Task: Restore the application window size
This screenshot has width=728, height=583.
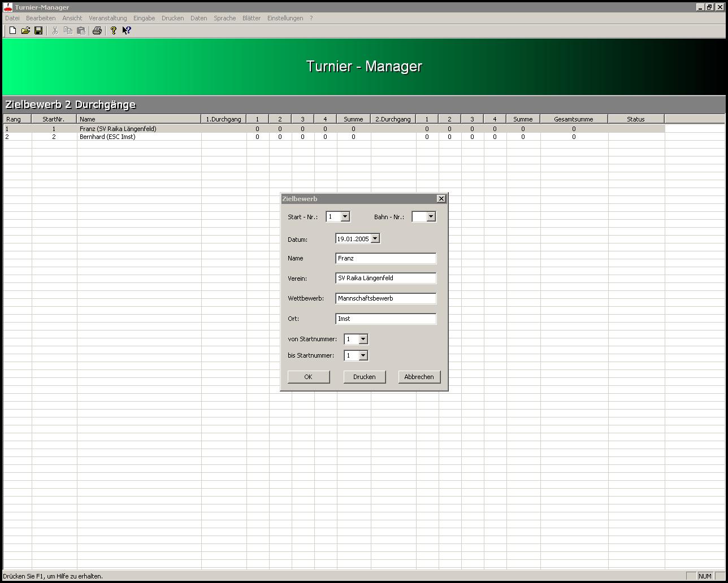Action: pos(709,7)
